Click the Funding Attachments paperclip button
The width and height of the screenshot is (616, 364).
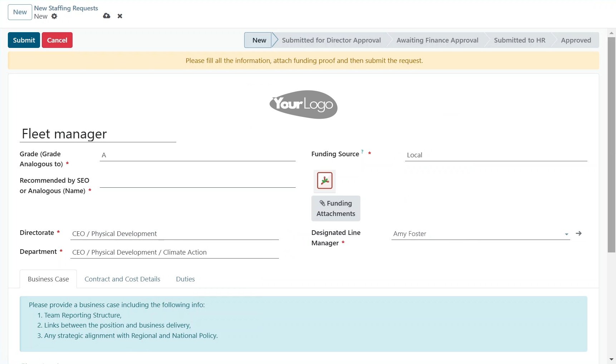[x=336, y=208]
